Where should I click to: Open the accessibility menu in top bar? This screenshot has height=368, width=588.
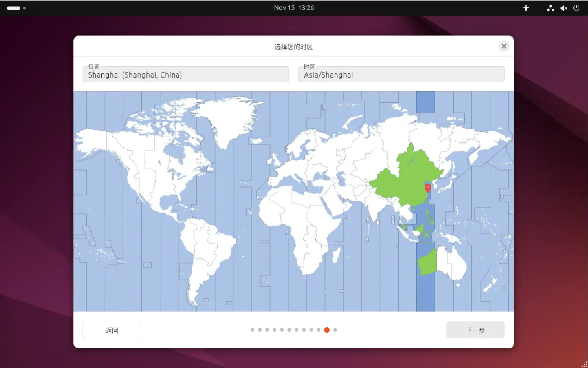click(x=526, y=8)
